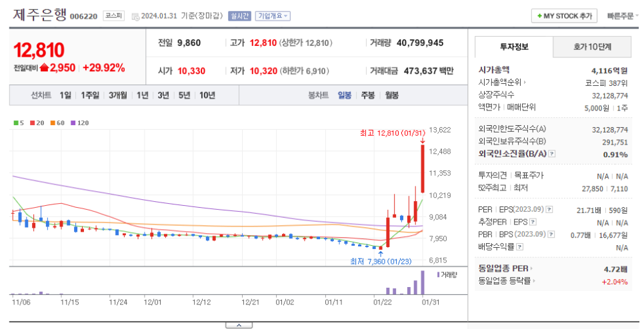Click the 외국인보유주식수(B) value 291,751
The width and height of the screenshot is (644, 329).
click(x=615, y=142)
